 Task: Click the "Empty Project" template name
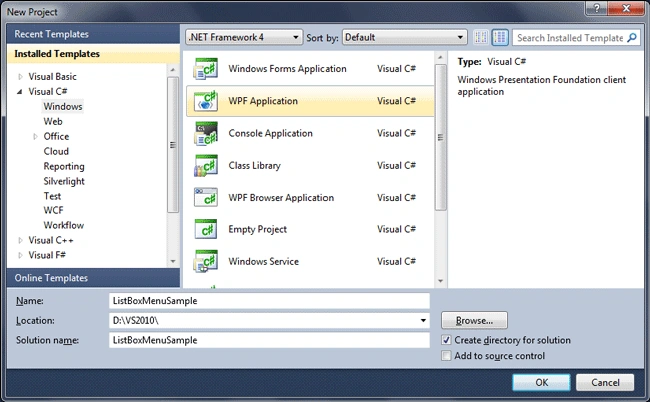257,229
